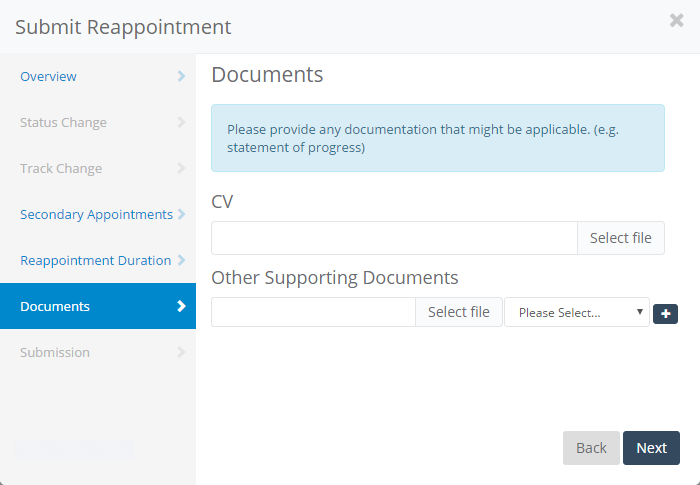Open the Secondary Appointments step
Image resolution: width=700 pixels, height=485 pixels.
coord(96,214)
